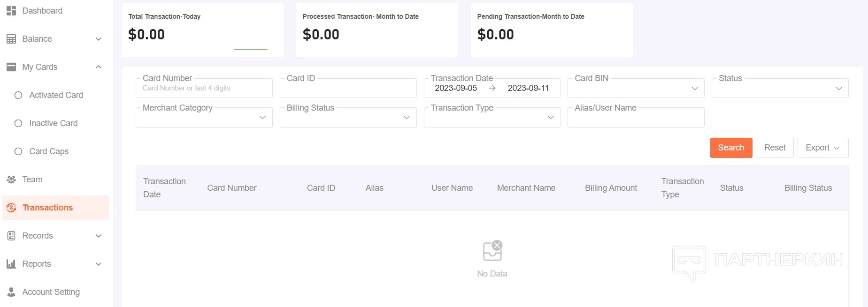Image resolution: width=868 pixels, height=307 pixels.
Task: Collapse the My Cards menu chevron
Action: pos(99,67)
